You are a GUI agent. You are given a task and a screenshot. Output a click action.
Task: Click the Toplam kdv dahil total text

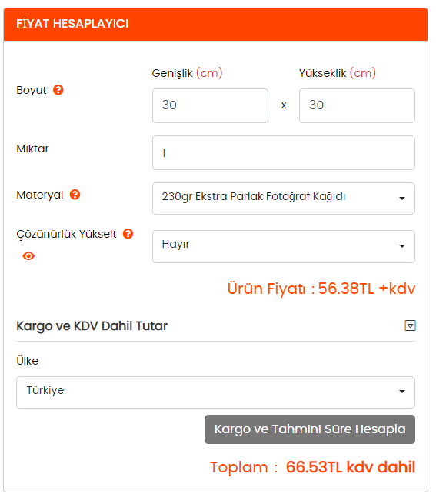pyautogui.click(x=312, y=467)
